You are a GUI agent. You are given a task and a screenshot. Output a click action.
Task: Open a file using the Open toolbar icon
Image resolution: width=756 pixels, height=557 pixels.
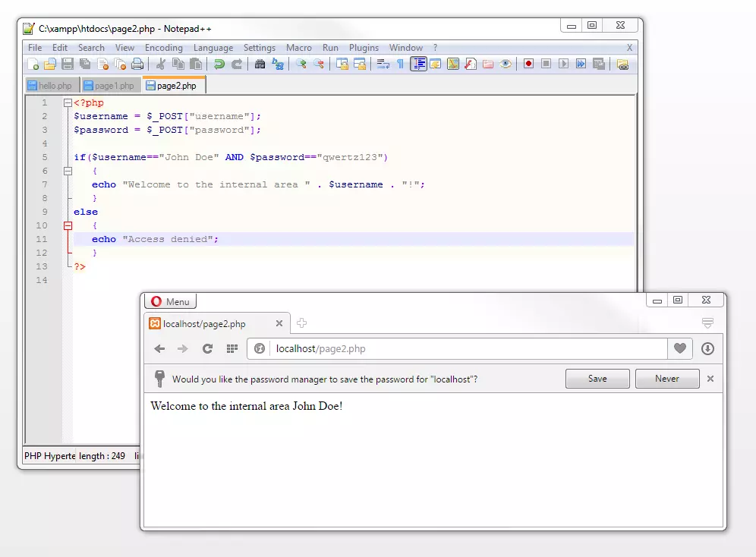tap(49, 64)
